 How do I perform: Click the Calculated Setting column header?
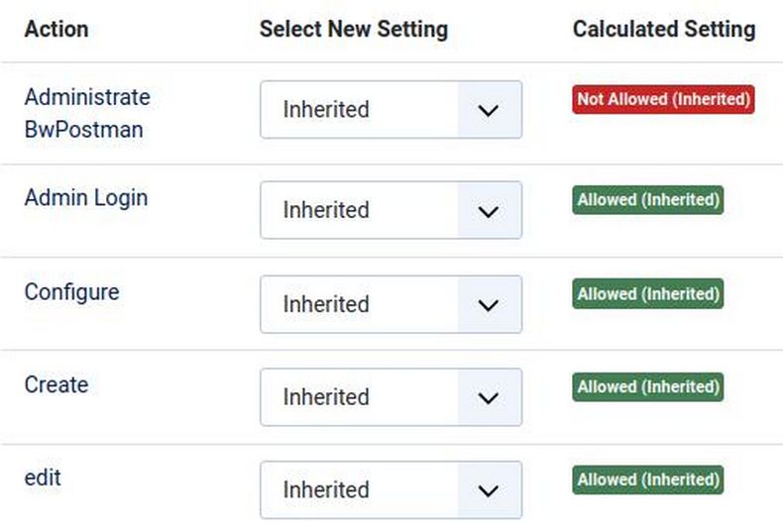pyautogui.click(x=664, y=30)
